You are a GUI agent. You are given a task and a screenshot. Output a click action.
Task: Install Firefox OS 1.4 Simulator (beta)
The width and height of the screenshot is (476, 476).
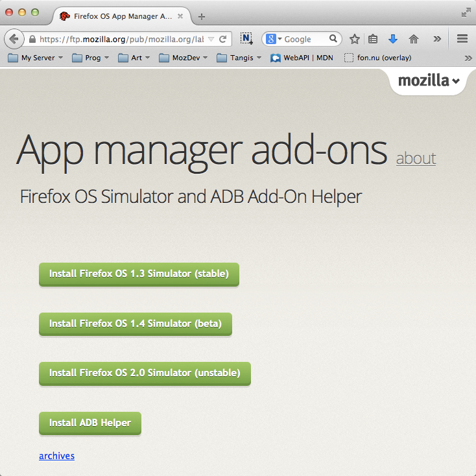point(136,324)
